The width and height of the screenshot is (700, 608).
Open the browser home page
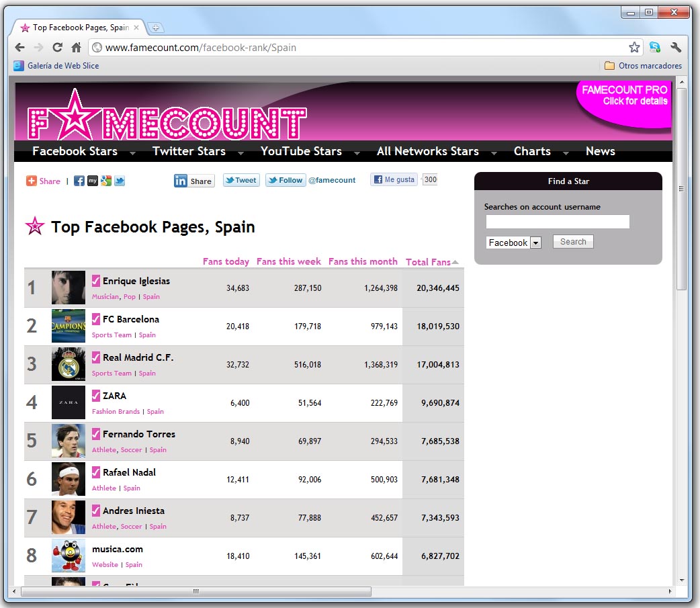click(77, 47)
